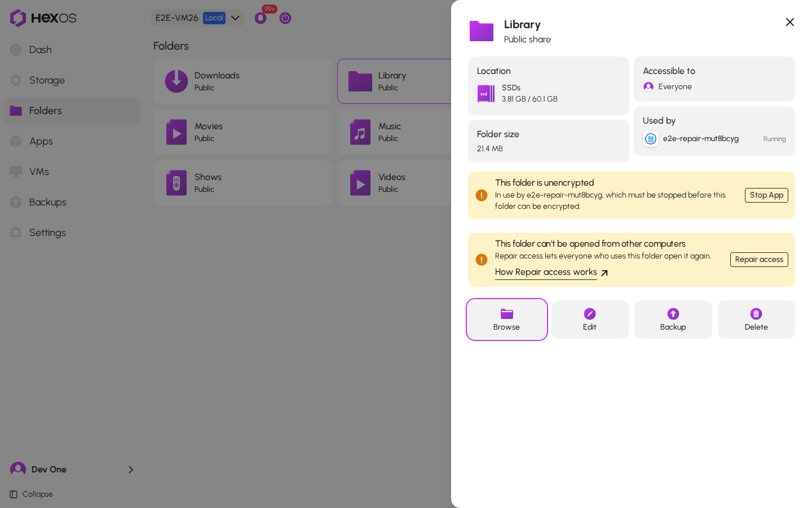The height and width of the screenshot is (508, 812).
Task: Go to Backups in the sidebar
Action: (x=72, y=202)
